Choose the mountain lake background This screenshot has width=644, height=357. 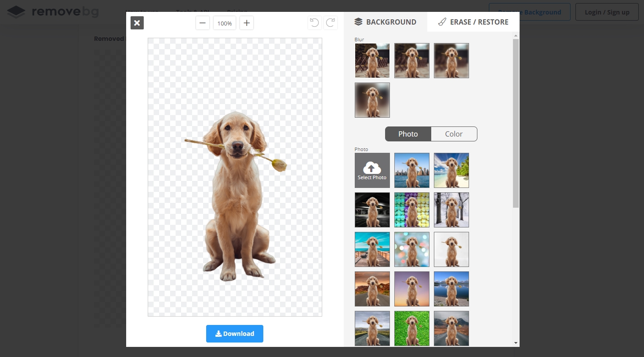point(451,289)
